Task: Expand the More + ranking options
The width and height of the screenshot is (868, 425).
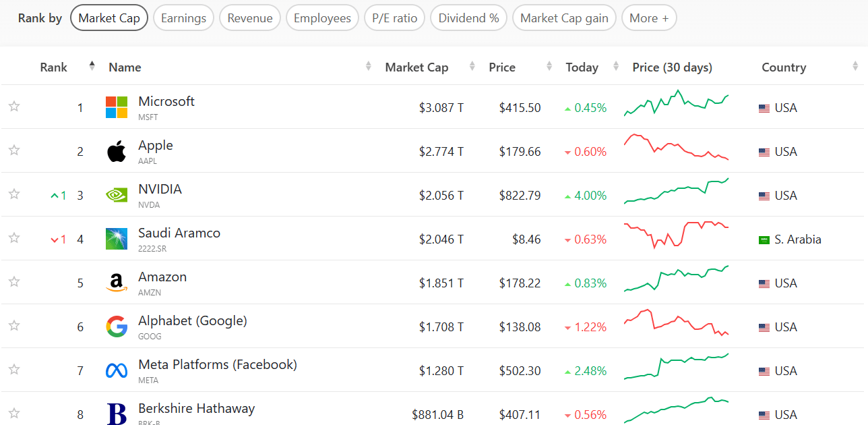Action: pyautogui.click(x=648, y=18)
